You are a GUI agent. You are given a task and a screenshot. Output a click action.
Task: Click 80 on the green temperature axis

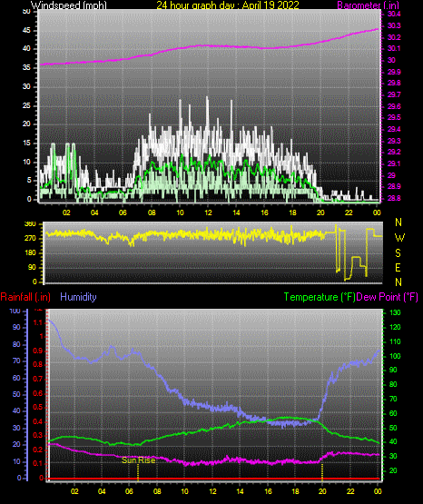click(393, 384)
